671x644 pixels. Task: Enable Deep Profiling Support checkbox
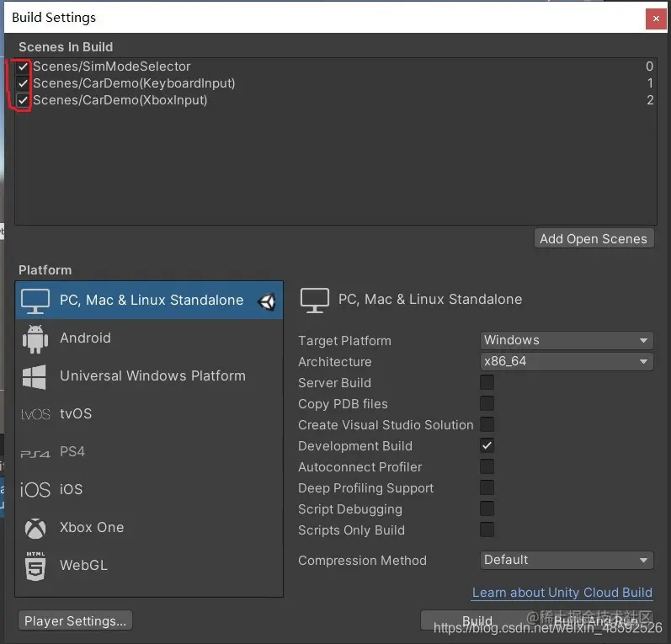(487, 487)
